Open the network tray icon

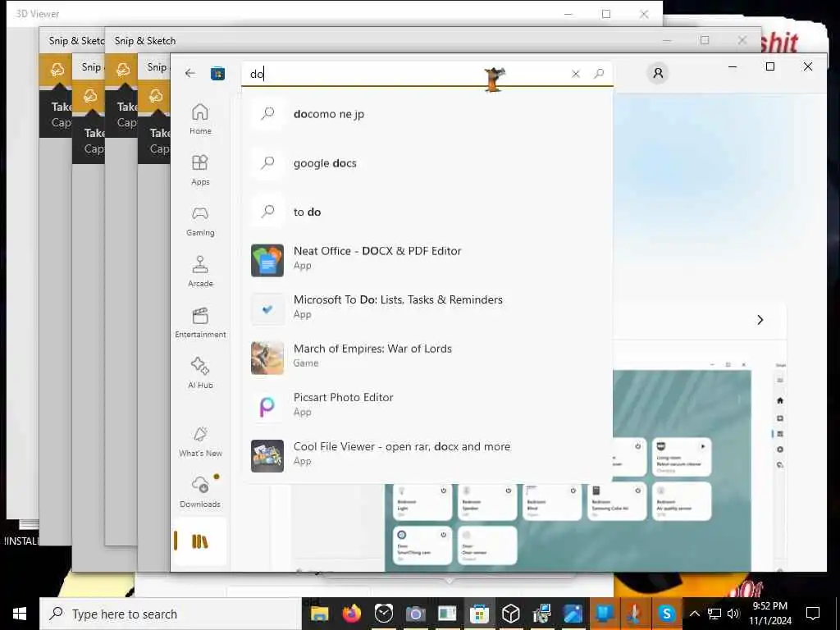click(714, 614)
